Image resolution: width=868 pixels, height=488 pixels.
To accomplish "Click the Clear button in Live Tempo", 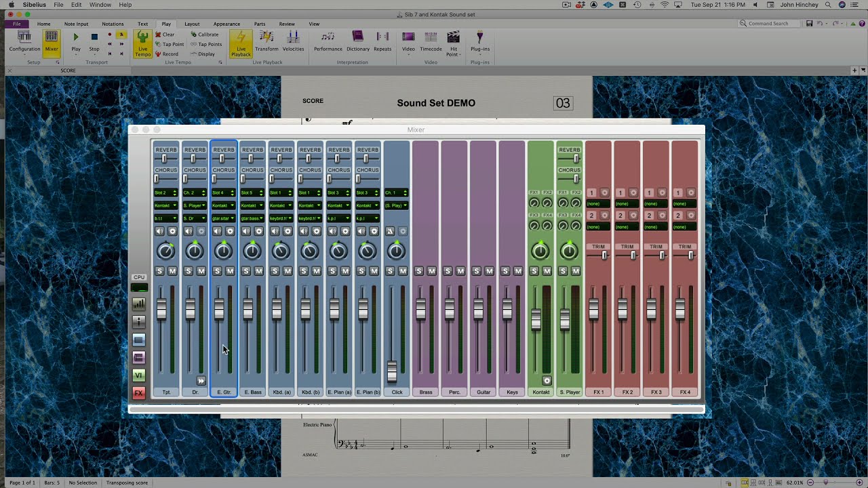I will (x=165, y=35).
